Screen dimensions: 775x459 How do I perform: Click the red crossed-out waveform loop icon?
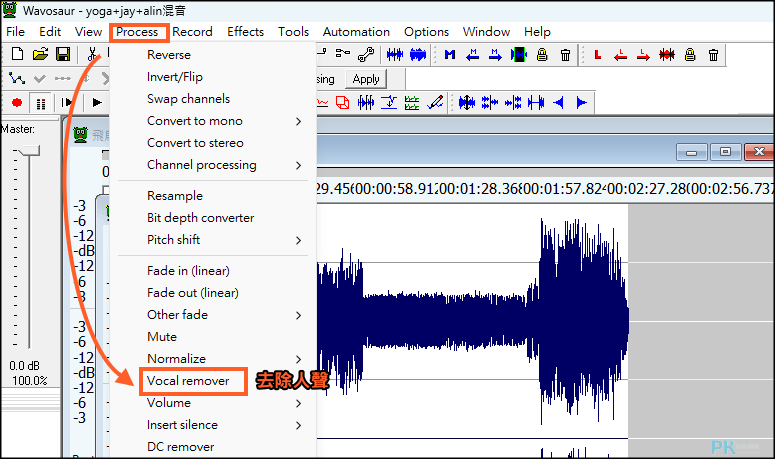point(667,54)
